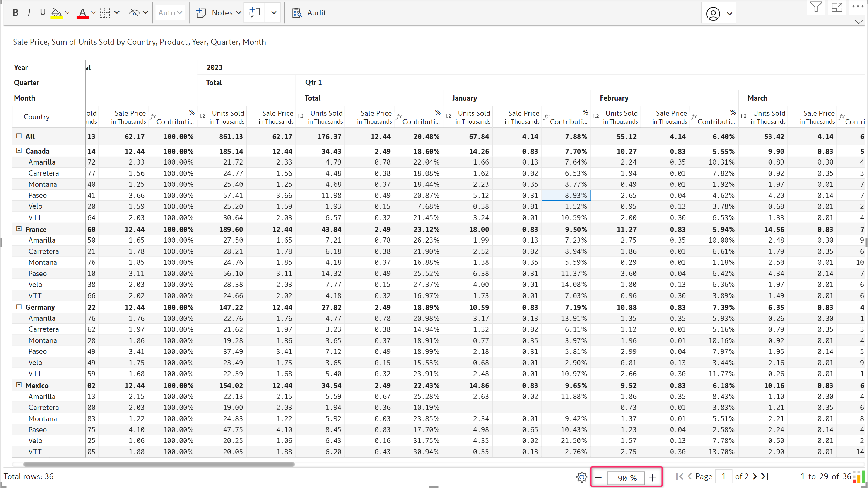The height and width of the screenshot is (488, 868).
Task: Click the filter funnel icon
Action: click(816, 7)
